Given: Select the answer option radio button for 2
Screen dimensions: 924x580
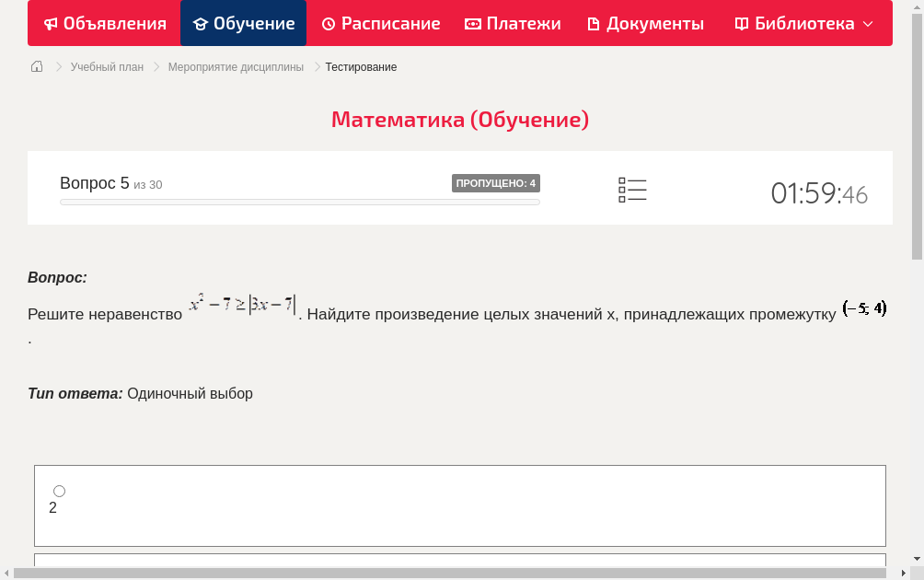Looking at the screenshot, I should pos(59,491).
